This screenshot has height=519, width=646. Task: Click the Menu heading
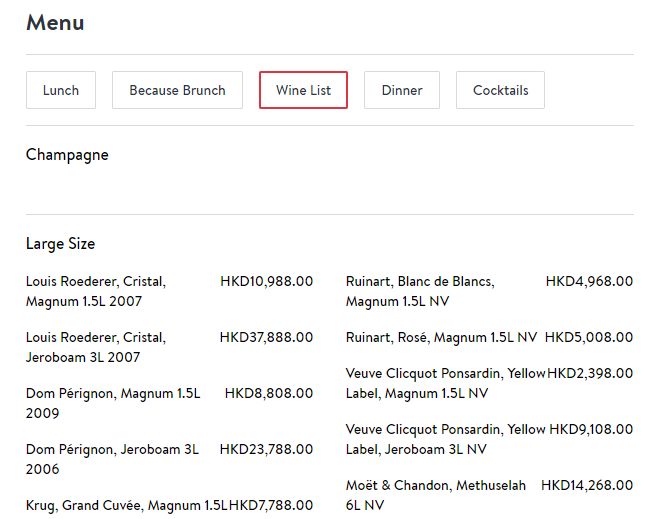pos(55,23)
